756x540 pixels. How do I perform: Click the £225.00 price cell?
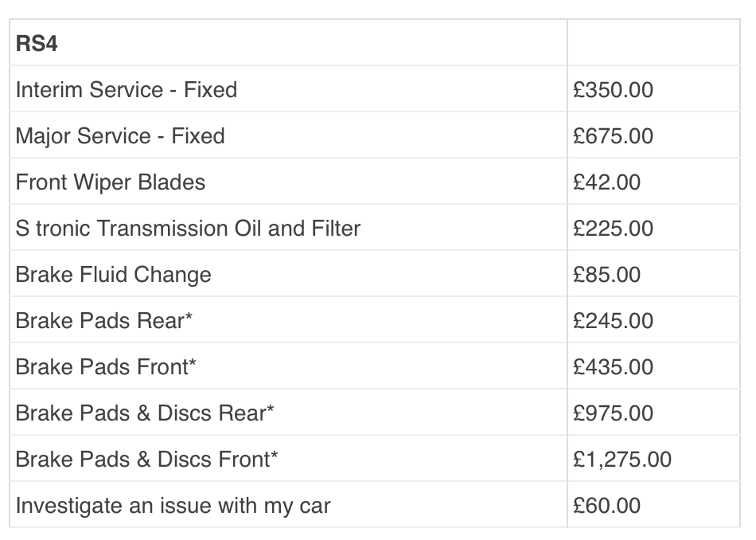coord(613,228)
